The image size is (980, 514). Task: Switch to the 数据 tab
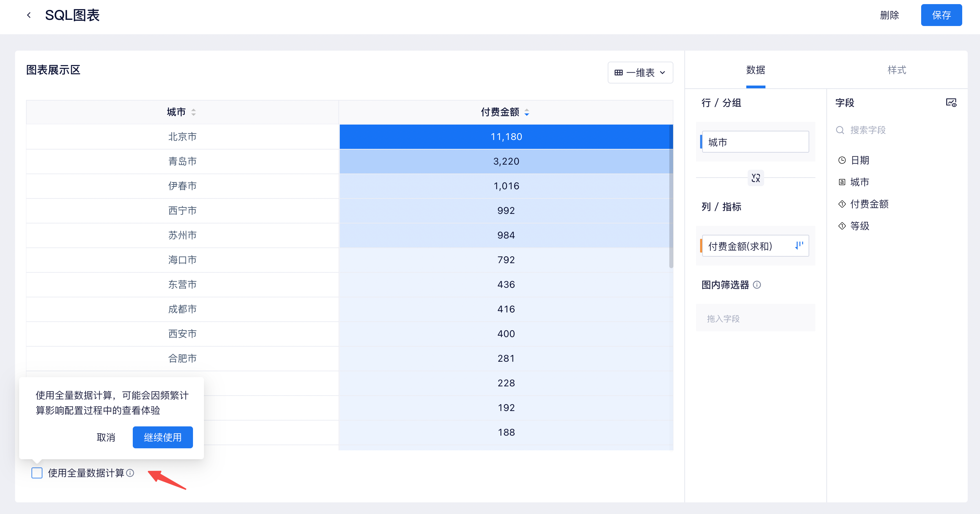coord(756,70)
